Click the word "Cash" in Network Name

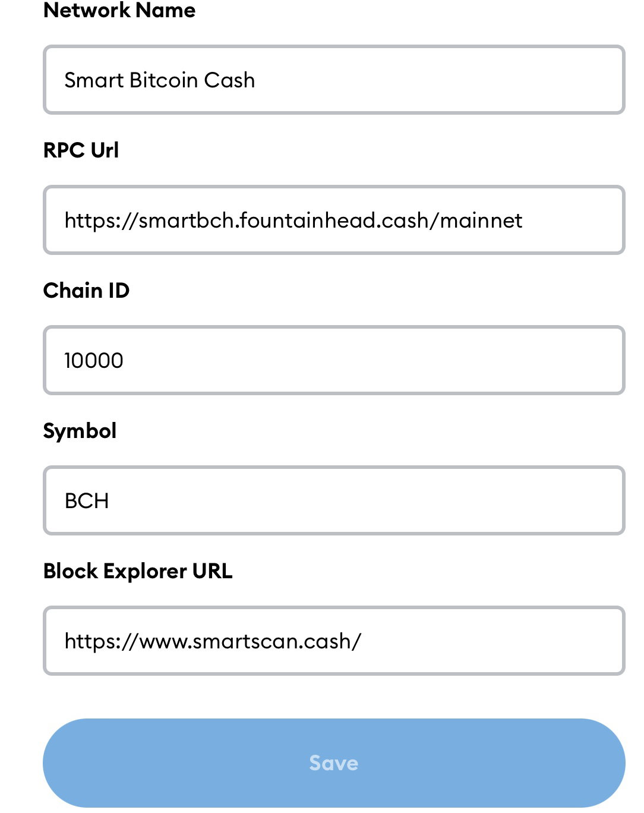point(229,80)
